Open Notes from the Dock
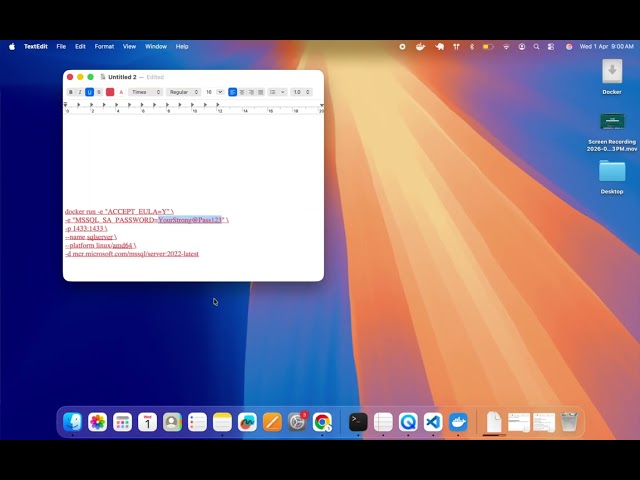Viewport: 640px width, 480px height. [x=222, y=422]
